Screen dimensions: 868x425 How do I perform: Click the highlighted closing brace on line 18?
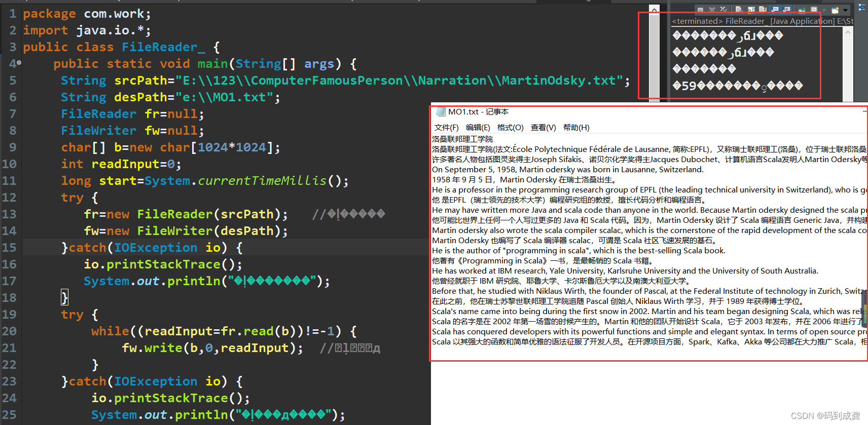[x=64, y=297]
